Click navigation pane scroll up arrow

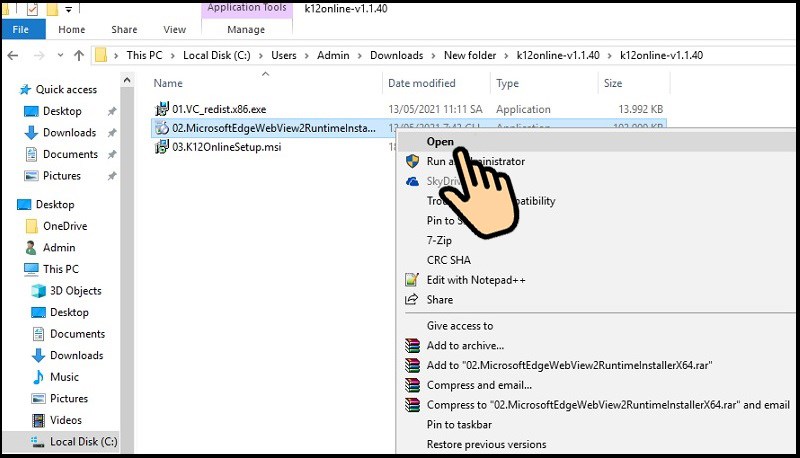pos(127,80)
